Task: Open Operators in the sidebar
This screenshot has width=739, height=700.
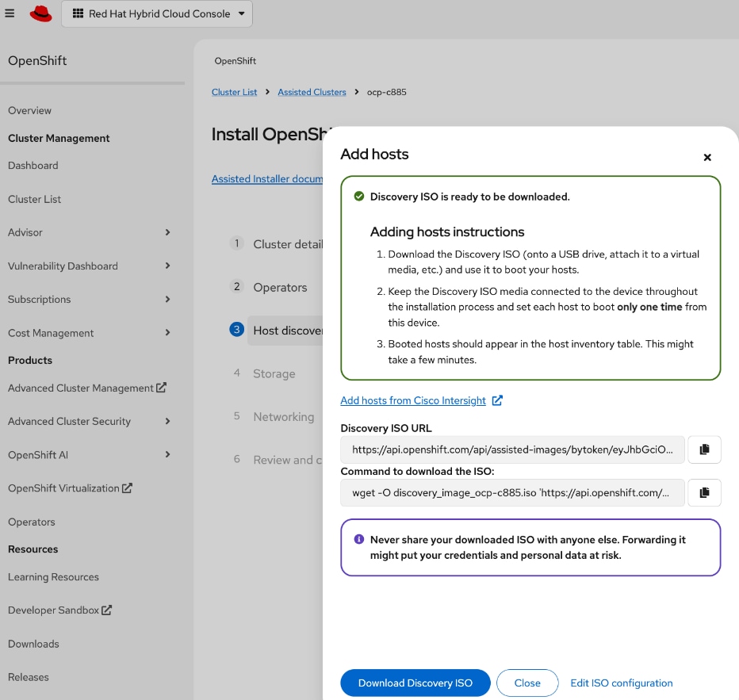Action: (32, 522)
